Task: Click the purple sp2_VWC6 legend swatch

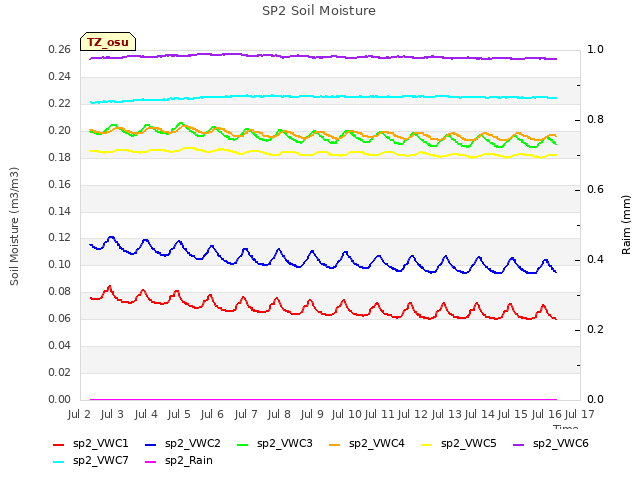Action: tap(518, 445)
